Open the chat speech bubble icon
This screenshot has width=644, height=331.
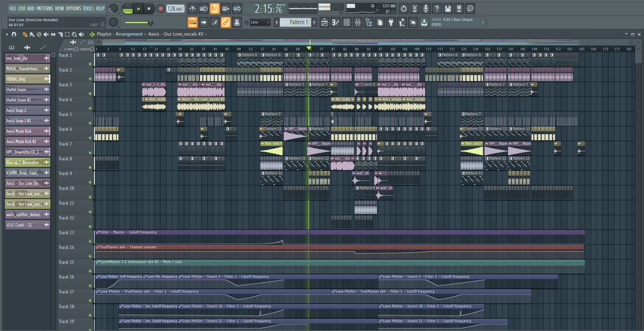pos(470,8)
